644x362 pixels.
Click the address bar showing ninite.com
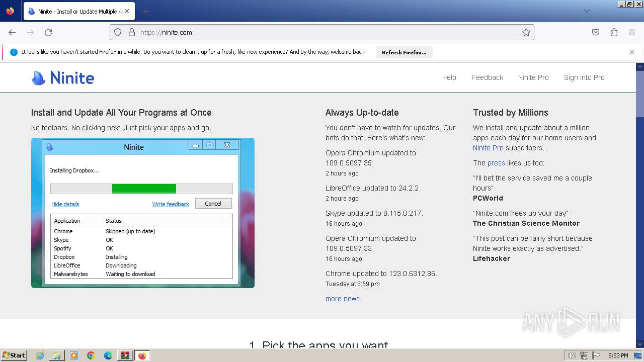pos(322,32)
